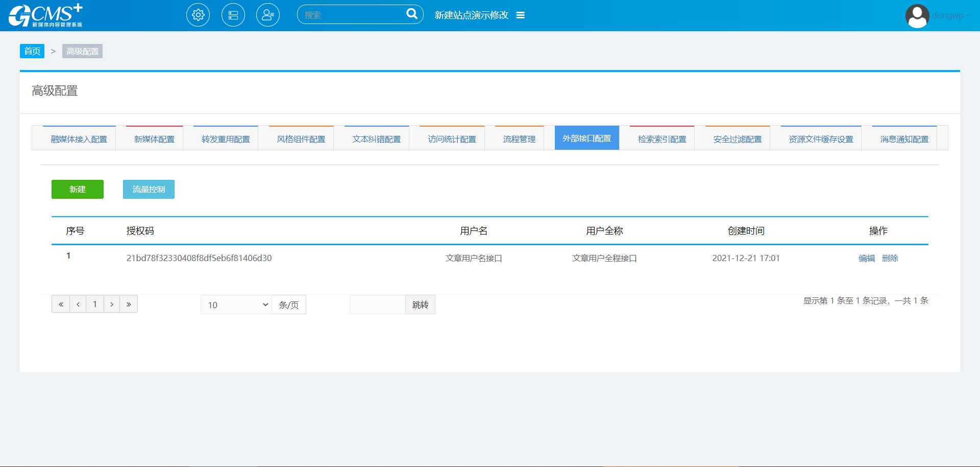Open the 流程管理 tab
The image size is (980, 467).
point(519,139)
